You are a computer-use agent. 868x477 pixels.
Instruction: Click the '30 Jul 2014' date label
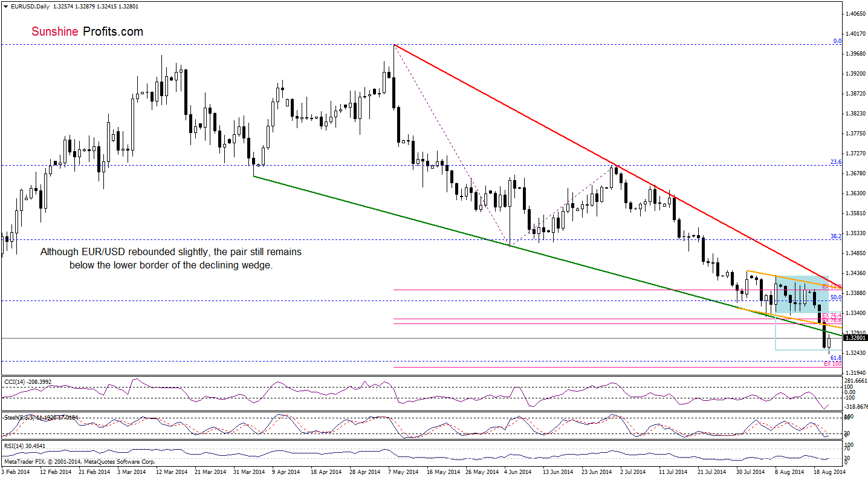[x=752, y=471]
